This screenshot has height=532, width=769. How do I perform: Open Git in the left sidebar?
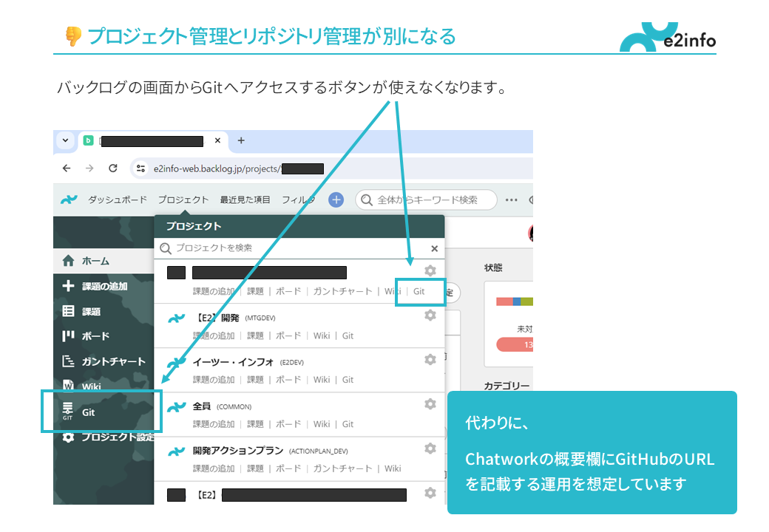click(89, 412)
